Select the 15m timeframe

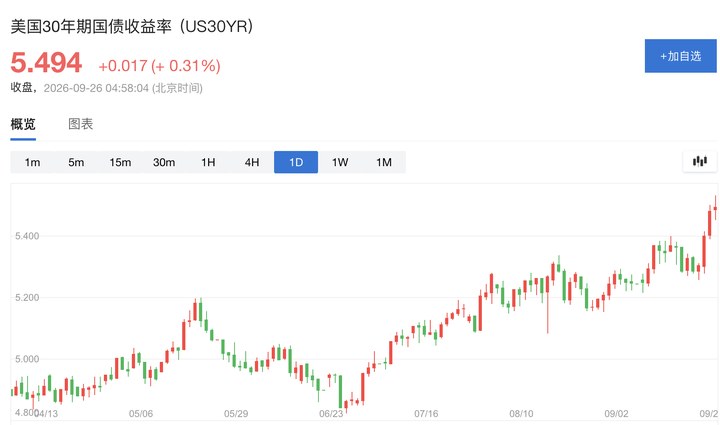point(120,162)
